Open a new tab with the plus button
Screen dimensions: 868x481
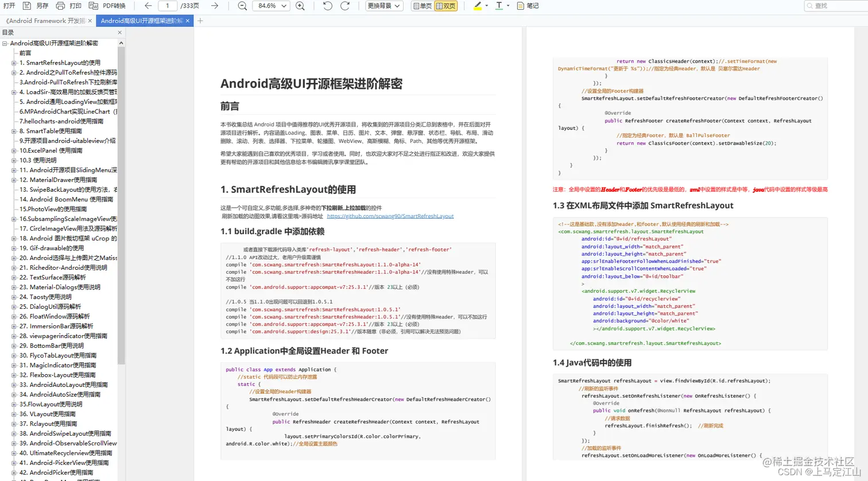coord(200,21)
